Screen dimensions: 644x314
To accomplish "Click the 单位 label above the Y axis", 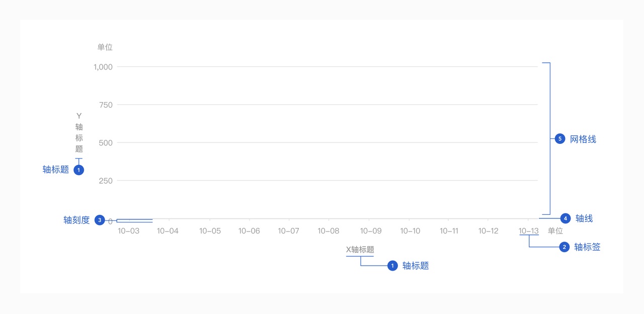I will pos(105,47).
